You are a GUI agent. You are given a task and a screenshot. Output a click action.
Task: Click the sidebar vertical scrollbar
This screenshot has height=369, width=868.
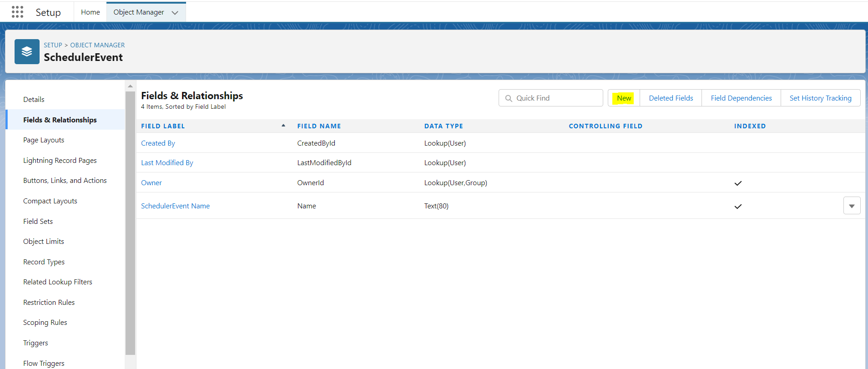click(x=130, y=223)
